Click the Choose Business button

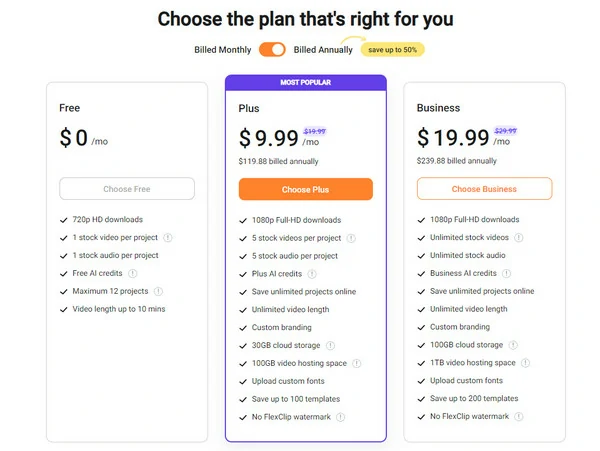coord(484,189)
